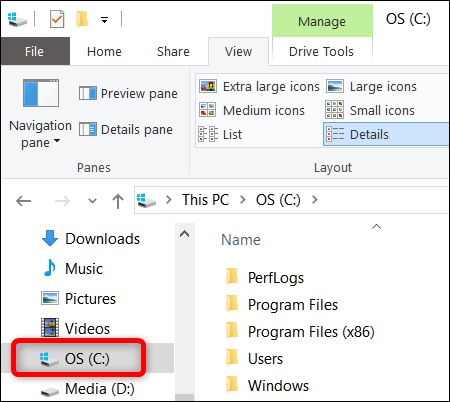This screenshot has width=450, height=402.
Task: Open Customize Quick Access Toolbar dropdown
Action: pyautogui.click(x=105, y=20)
